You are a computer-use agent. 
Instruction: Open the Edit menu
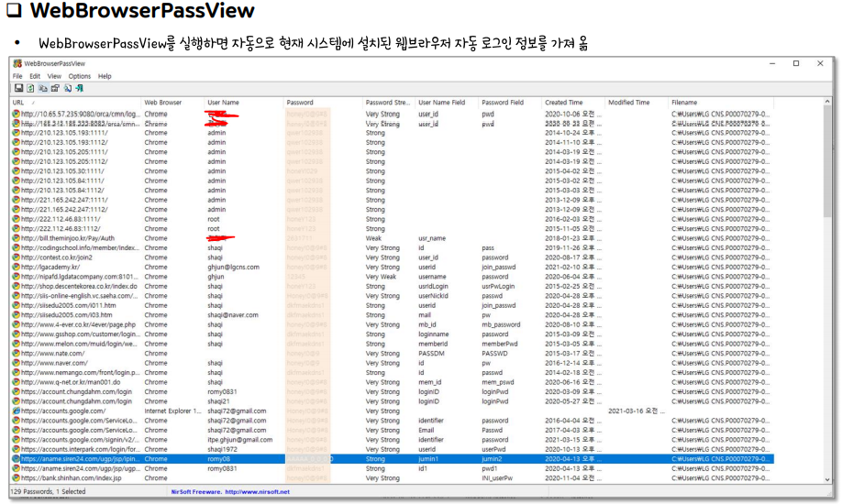point(35,76)
